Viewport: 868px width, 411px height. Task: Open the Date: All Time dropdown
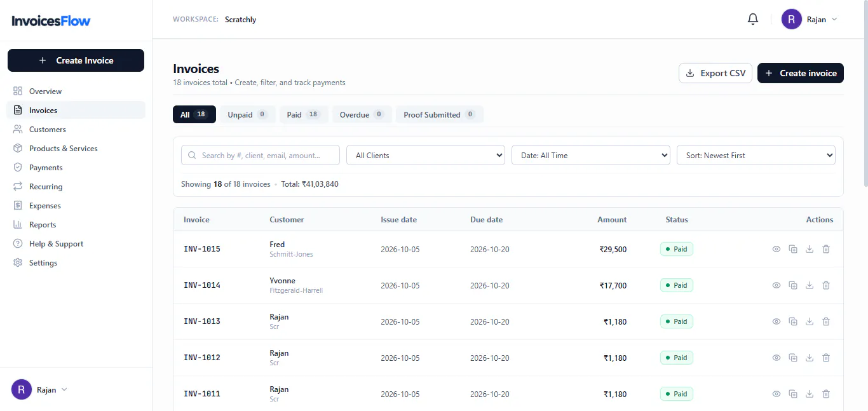(591, 156)
